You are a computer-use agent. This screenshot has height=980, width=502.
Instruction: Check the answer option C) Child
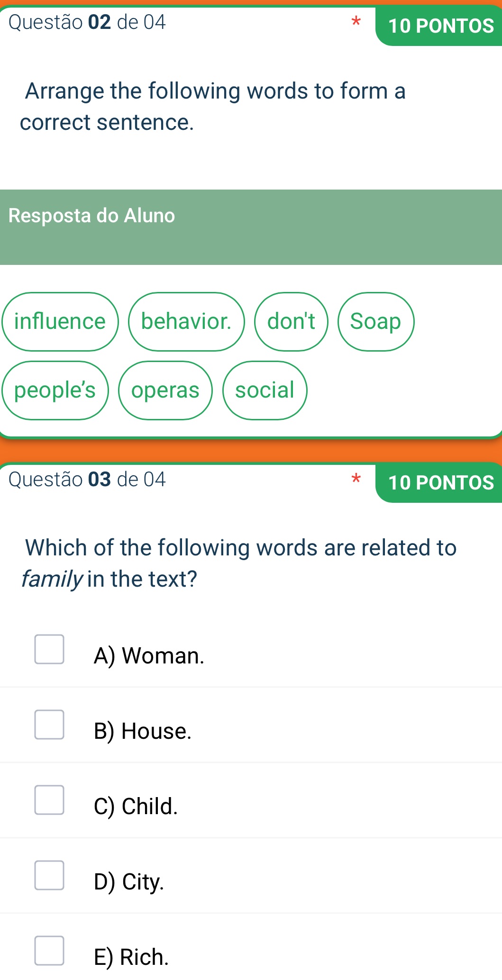pos(48,801)
